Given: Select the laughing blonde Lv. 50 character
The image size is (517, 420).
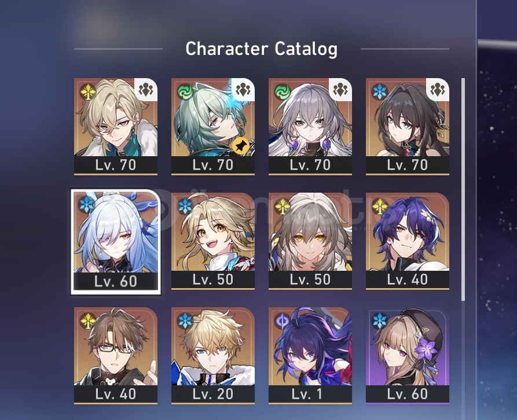Looking at the screenshot, I should pyautogui.click(x=213, y=241).
